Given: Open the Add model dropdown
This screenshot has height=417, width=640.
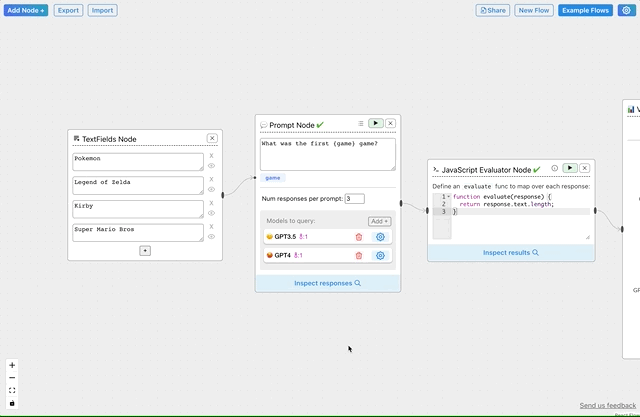Looking at the screenshot, I should click(380, 221).
